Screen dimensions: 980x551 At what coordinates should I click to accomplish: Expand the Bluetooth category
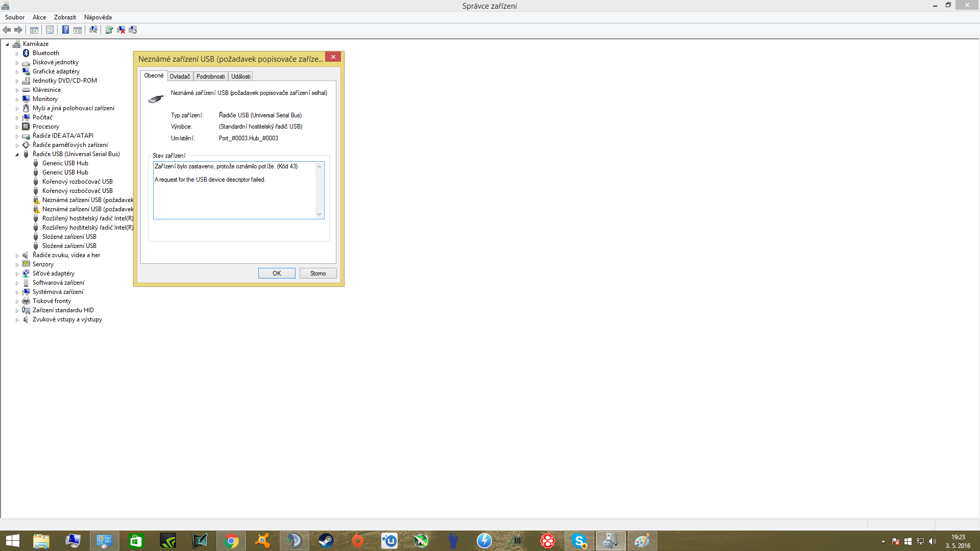coord(17,54)
